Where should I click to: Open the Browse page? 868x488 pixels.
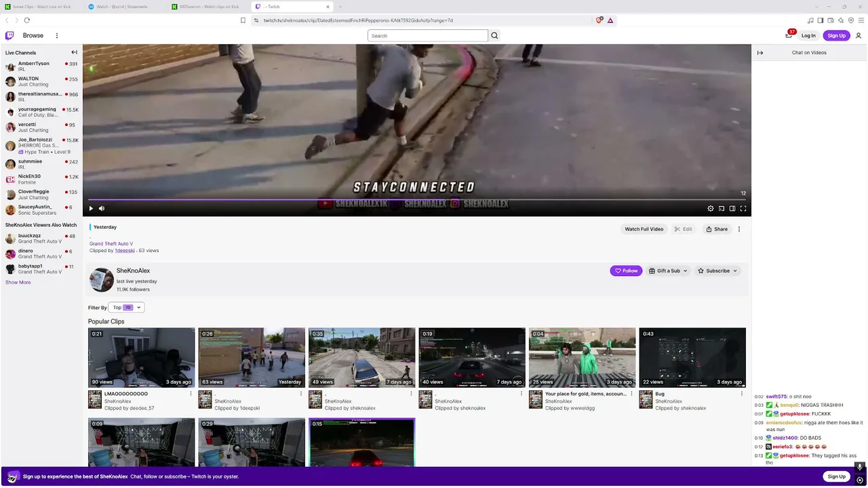click(x=33, y=35)
